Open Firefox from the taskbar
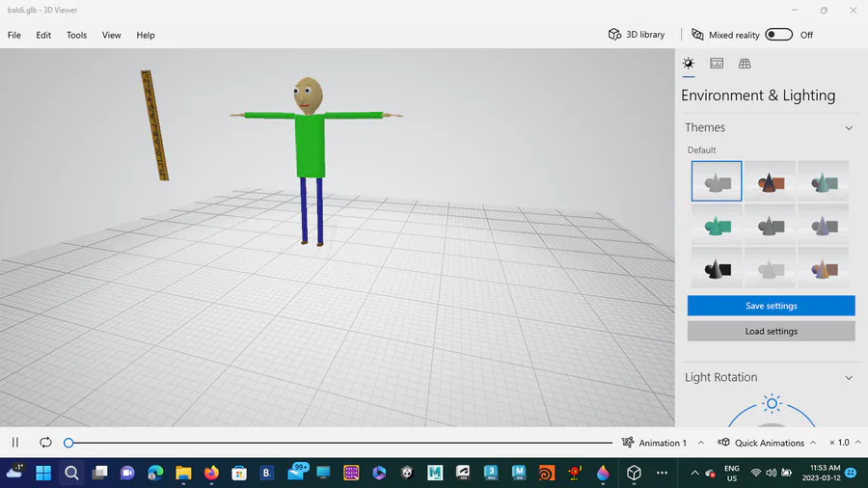 (x=211, y=473)
